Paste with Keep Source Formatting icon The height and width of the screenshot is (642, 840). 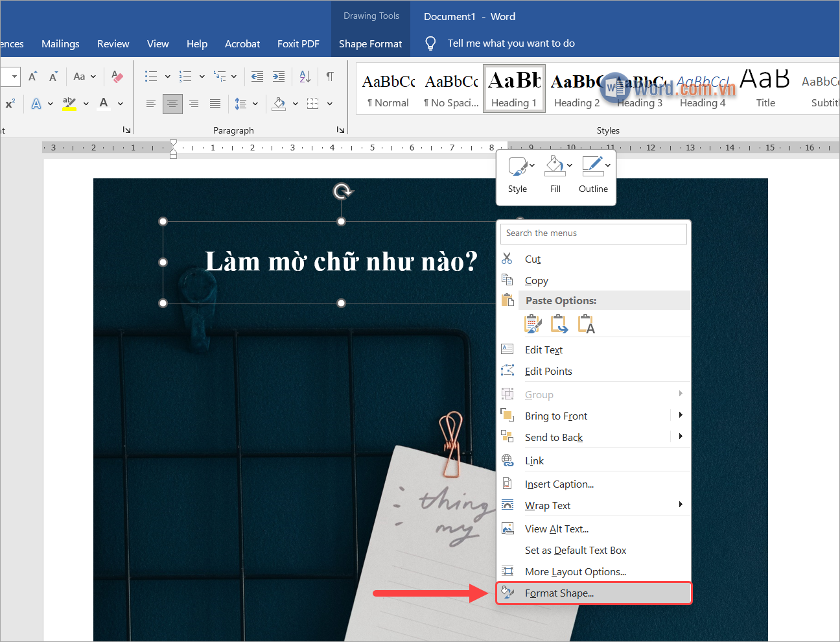[x=533, y=323]
